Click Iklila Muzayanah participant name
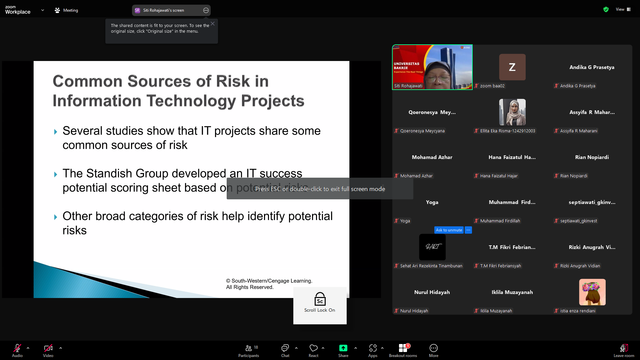Viewport: 640px width, 360px height. pos(512,292)
